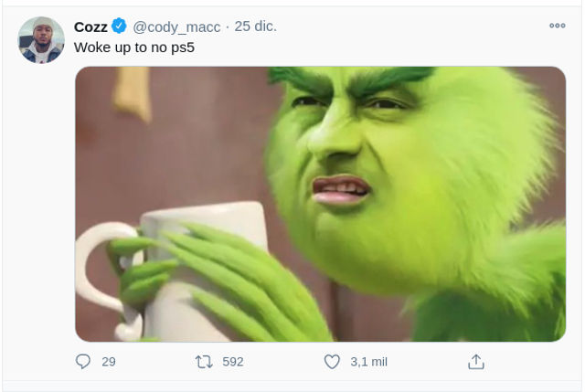
Task: Click the Grinch's open mouth in the image
Action: tap(339, 191)
